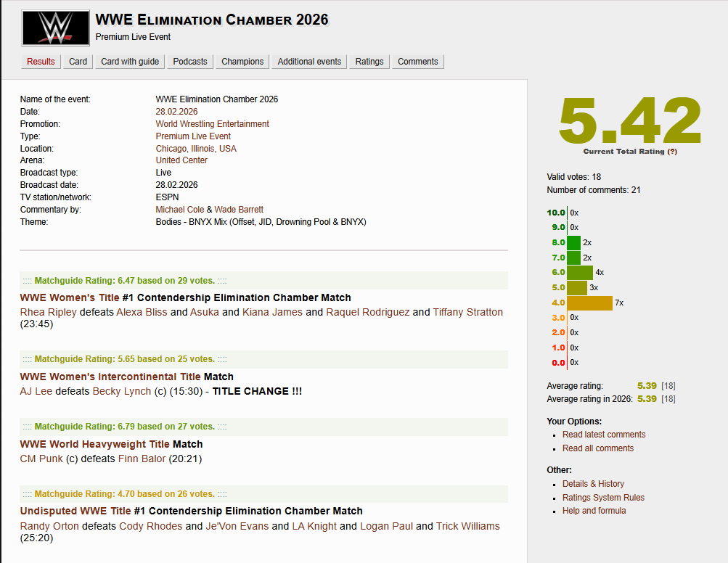Click the 5.42 total rating number
This screenshot has width=728, height=563.
pos(630,120)
